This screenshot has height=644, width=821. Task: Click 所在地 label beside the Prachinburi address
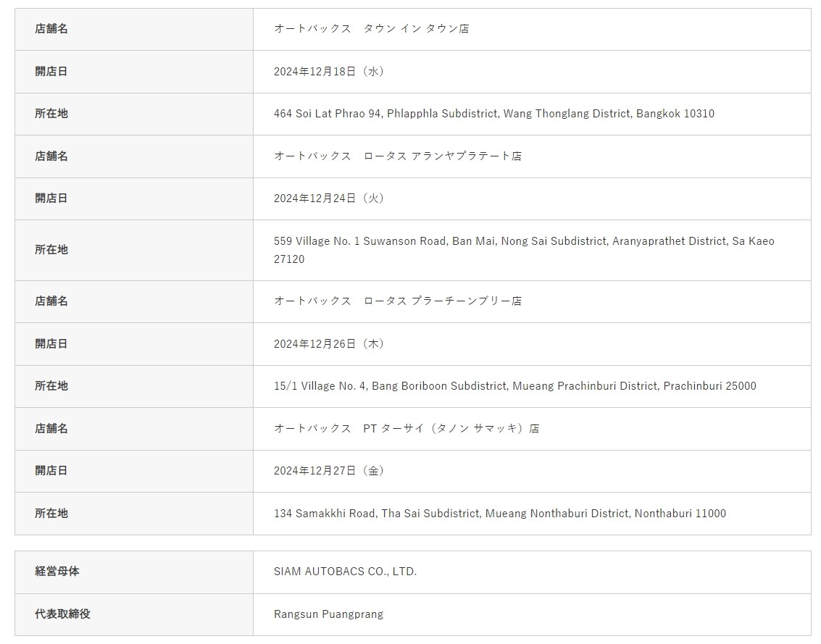[x=51, y=386]
